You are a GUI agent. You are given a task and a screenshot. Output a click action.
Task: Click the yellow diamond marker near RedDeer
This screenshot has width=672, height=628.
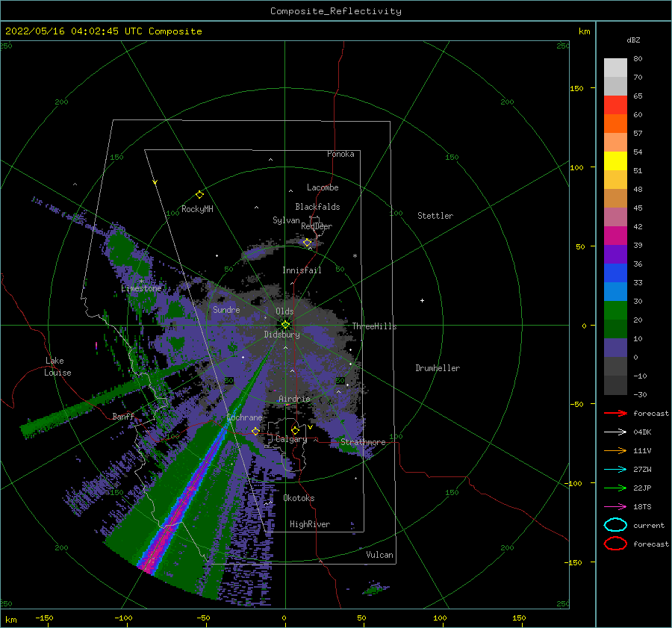(x=307, y=243)
